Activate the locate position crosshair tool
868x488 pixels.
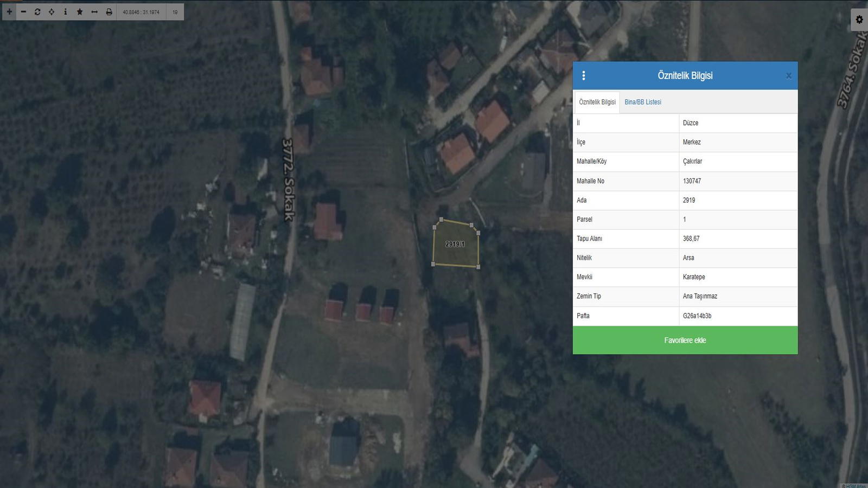[x=52, y=12]
